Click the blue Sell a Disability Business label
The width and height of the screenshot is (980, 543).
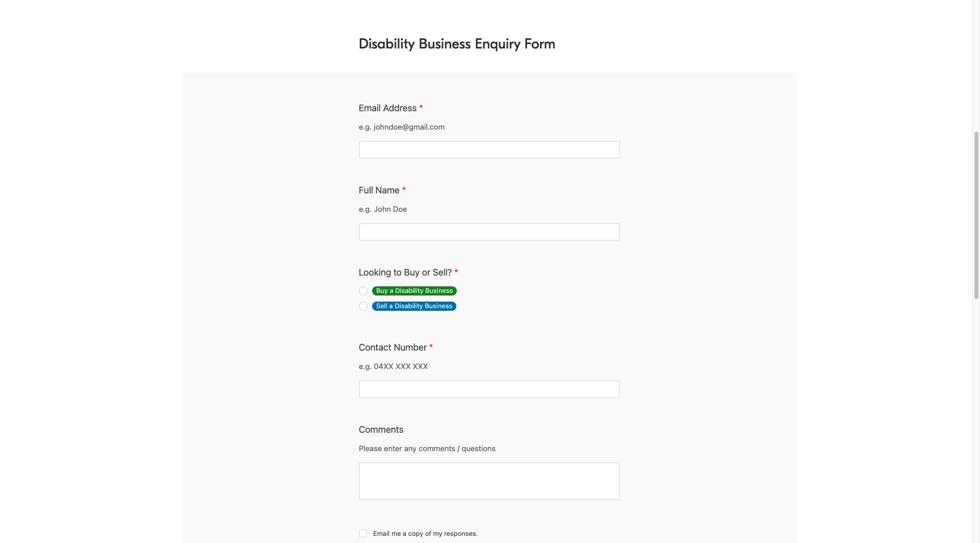coord(414,306)
